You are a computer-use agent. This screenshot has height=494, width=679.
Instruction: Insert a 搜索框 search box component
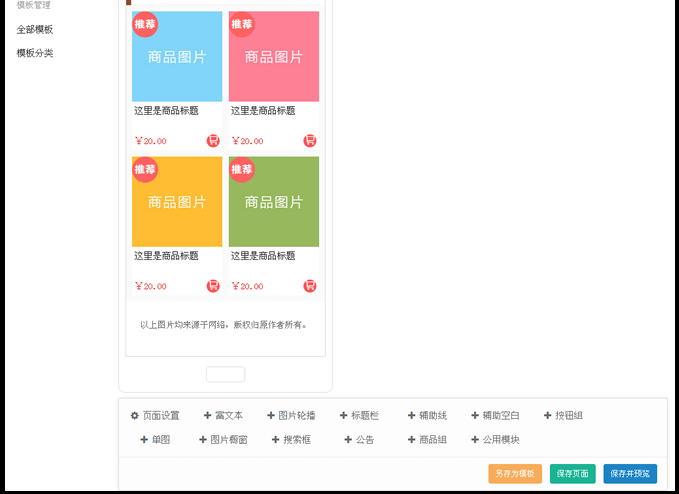click(291, 439)
